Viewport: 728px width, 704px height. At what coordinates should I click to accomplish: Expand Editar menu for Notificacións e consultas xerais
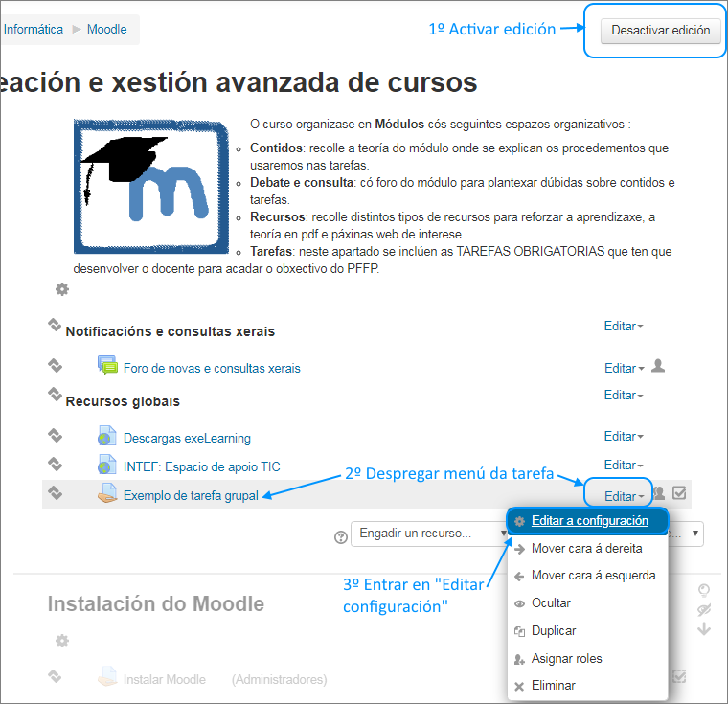623,326
